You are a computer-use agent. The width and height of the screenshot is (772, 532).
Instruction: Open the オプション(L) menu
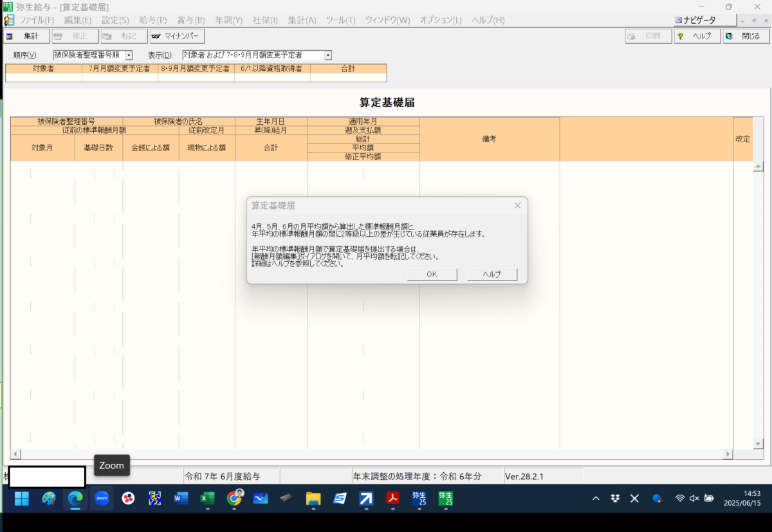coord(441,20)
